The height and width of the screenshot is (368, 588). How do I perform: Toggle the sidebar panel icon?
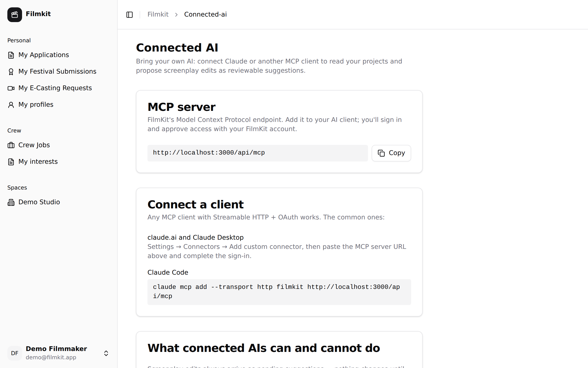pos(130,14)
